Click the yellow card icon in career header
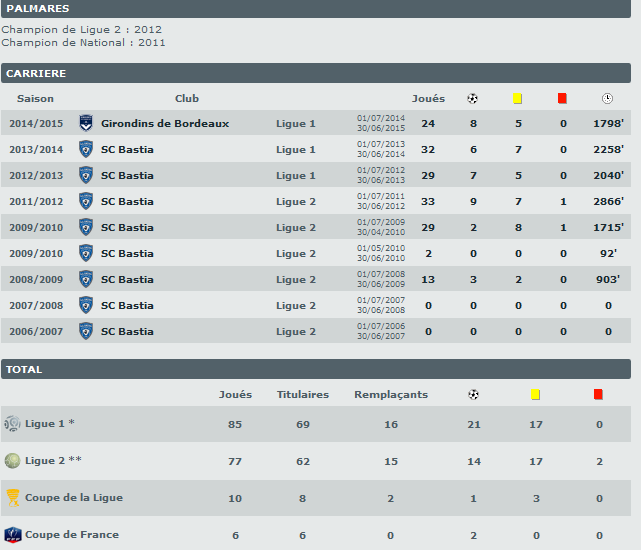Image resolution: width=641 pixels, height=550 pixels. click(518, 98)
